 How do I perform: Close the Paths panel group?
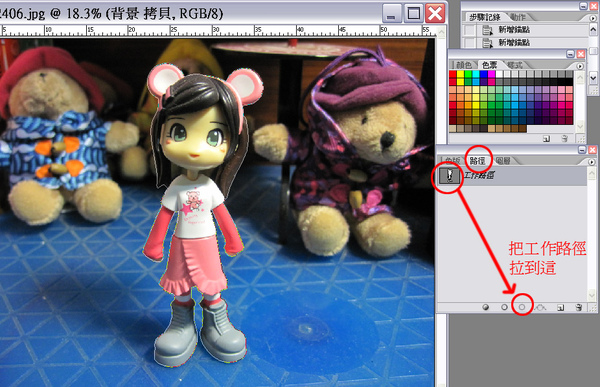[592, 150]
